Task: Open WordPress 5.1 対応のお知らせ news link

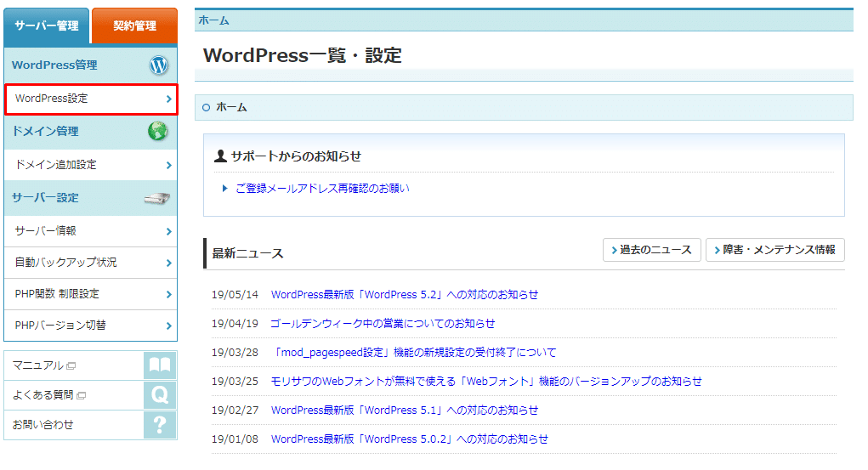Action: pyautogui.click(x=405, y=411)
